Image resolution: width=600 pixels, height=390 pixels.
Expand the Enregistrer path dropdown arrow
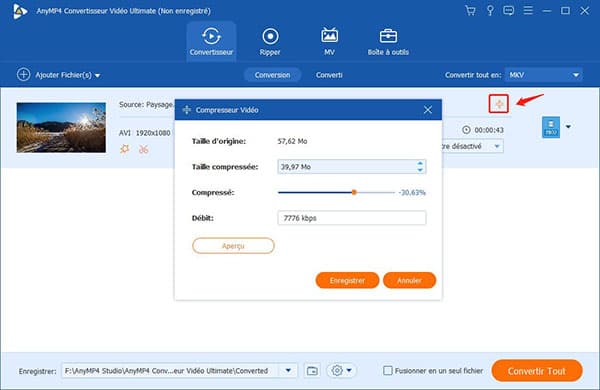(288, 370)
